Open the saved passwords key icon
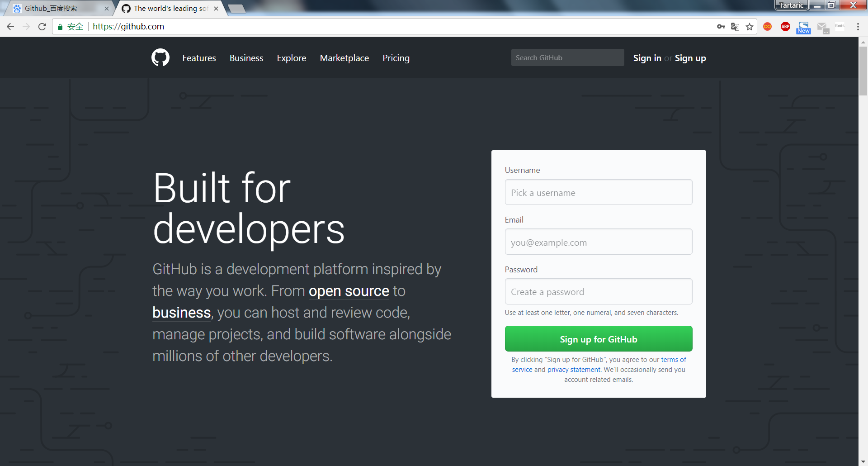The image size is (868, 466). (721, 27)
